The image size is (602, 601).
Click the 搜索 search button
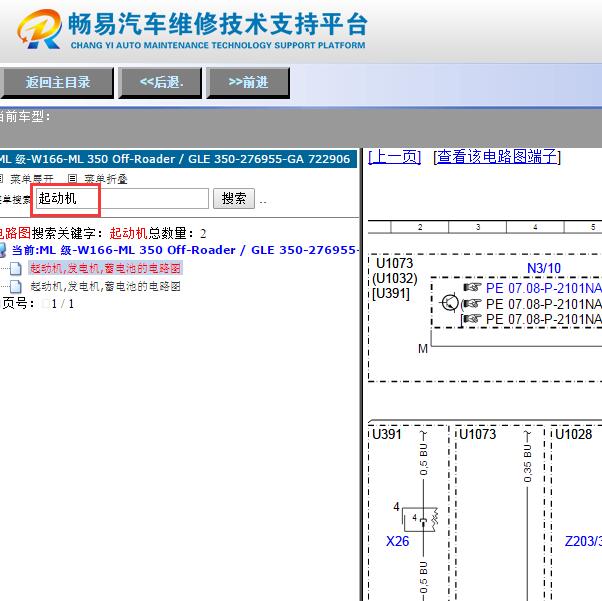(x=234, y=199)
